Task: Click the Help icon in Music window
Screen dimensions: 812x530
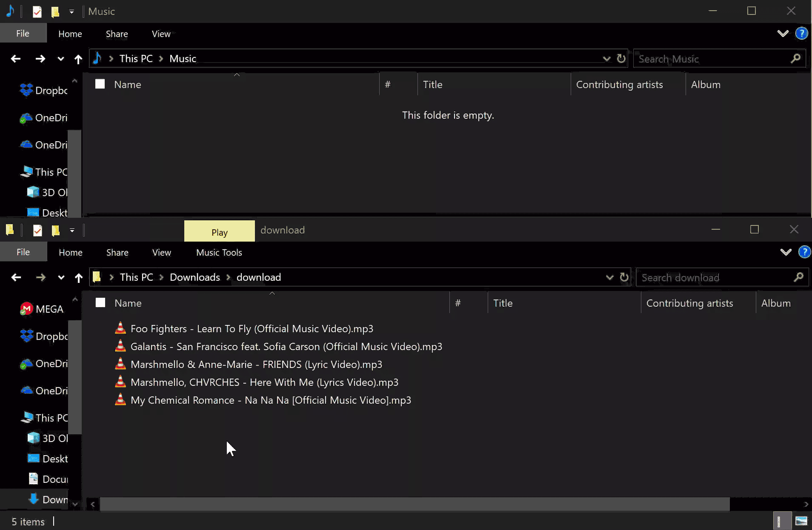Action: (801, 33)
